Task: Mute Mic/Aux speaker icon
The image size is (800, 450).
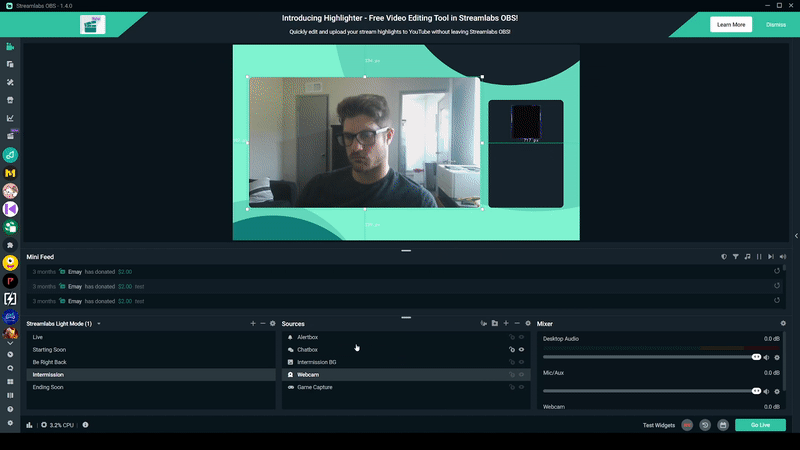Action: click(766, 391)
